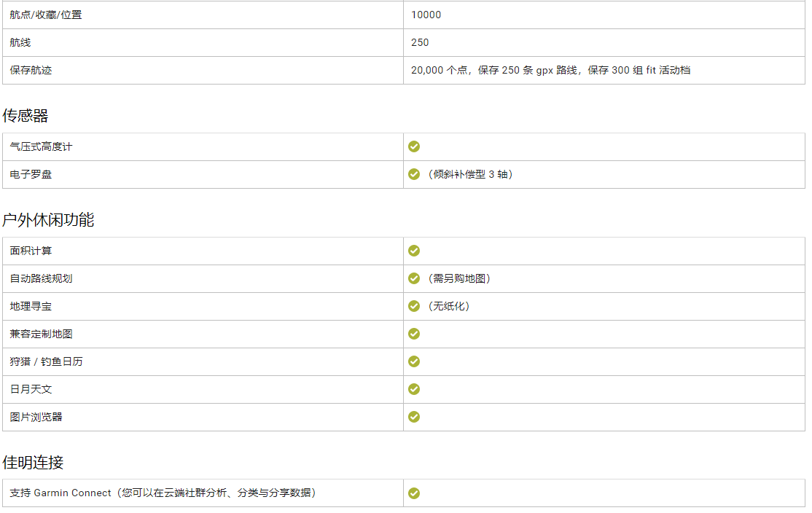Screen dimensions: 812x513
Task: Click the checkmark for 面积计算
Action: [414, 251]
